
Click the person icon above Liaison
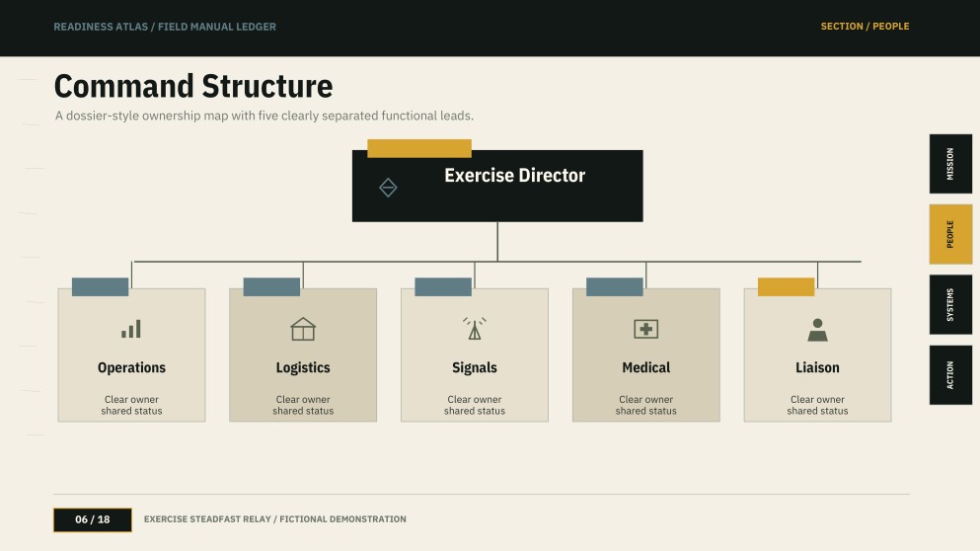click(x=817, y=330)
